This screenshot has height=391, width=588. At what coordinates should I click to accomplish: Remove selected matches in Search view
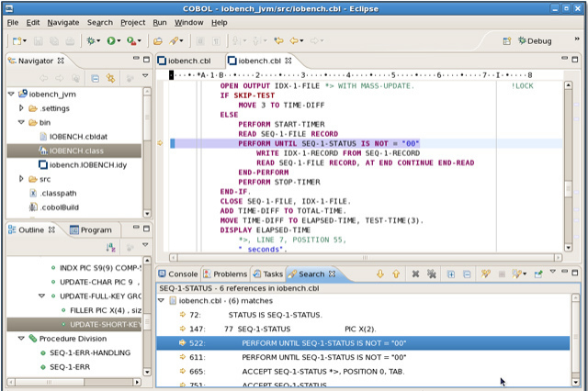(416, 274)
